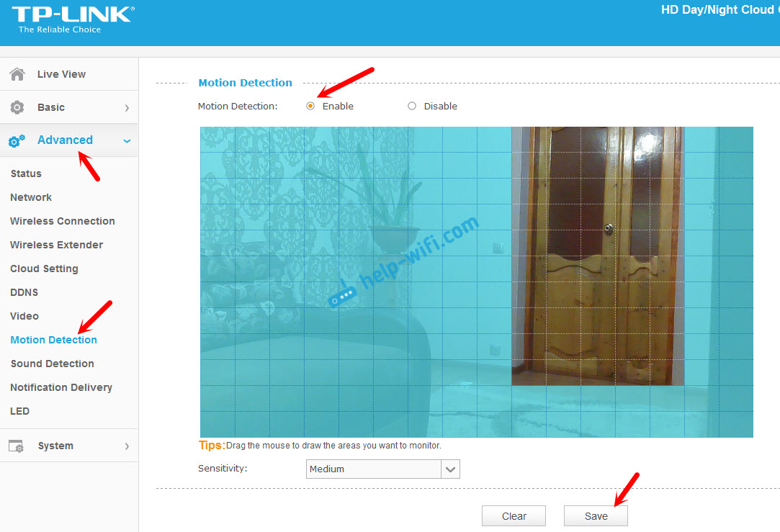The width and height of the screenshot is (780, 532).
Task: Open the Wireless Extender settings
Action: point(56,245)
